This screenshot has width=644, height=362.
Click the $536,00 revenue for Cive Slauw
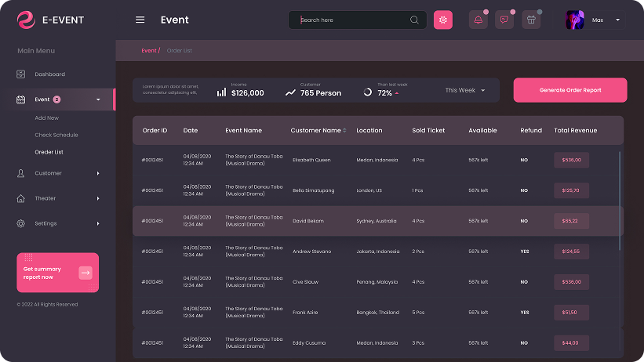click(x=571, y=282)
